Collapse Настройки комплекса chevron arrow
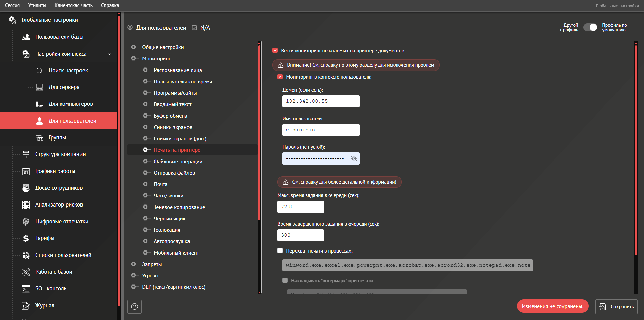Viewport: 644px width, 320px height. click(x=109, y=54)
